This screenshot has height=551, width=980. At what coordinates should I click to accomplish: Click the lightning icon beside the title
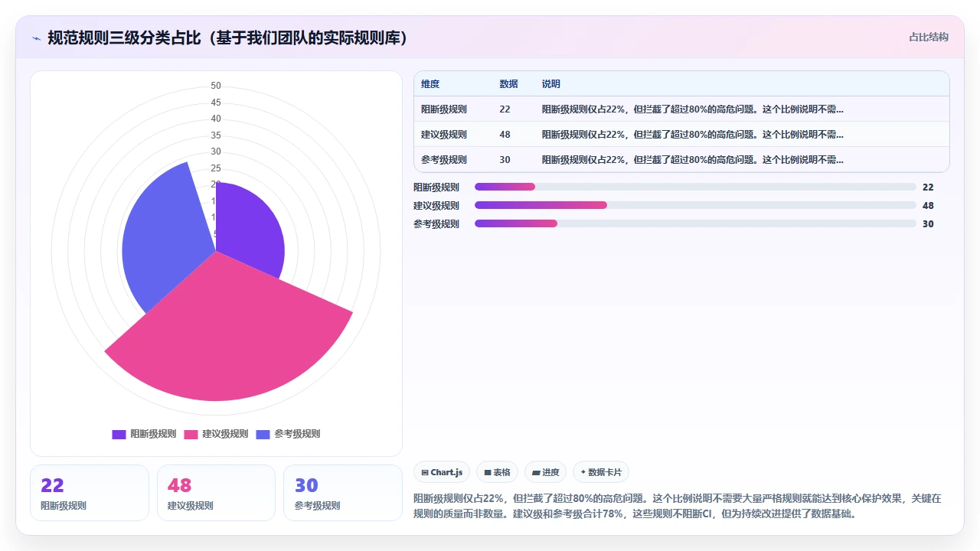(36, 38)
